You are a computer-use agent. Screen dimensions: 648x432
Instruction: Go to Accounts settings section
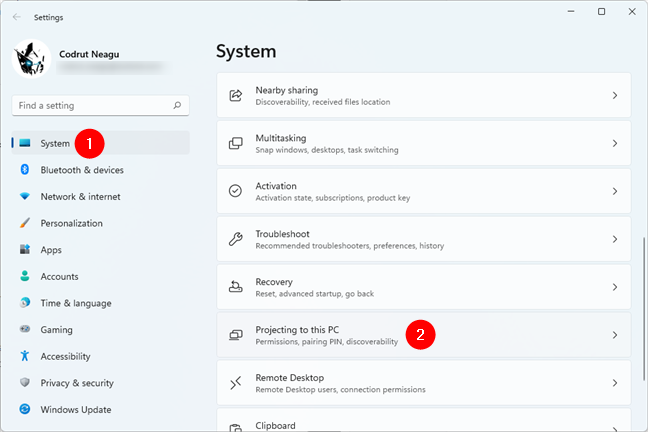point(100,276)
